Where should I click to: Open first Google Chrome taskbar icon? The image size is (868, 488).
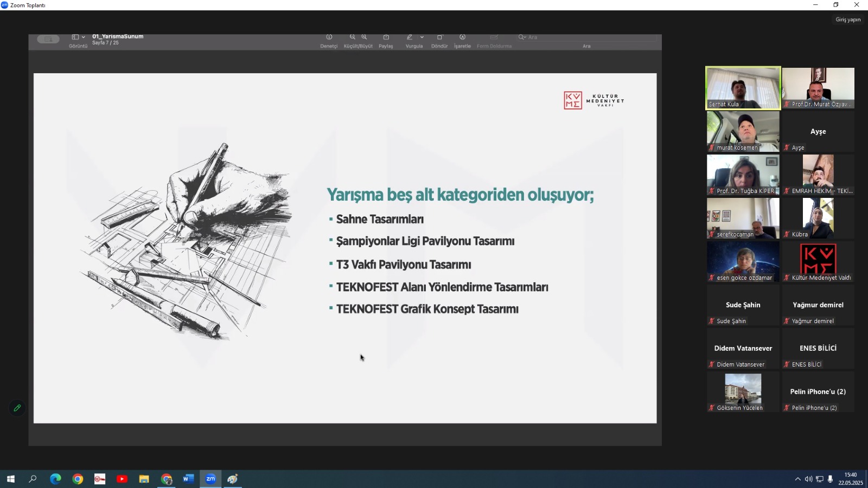(x=78, y=479)
